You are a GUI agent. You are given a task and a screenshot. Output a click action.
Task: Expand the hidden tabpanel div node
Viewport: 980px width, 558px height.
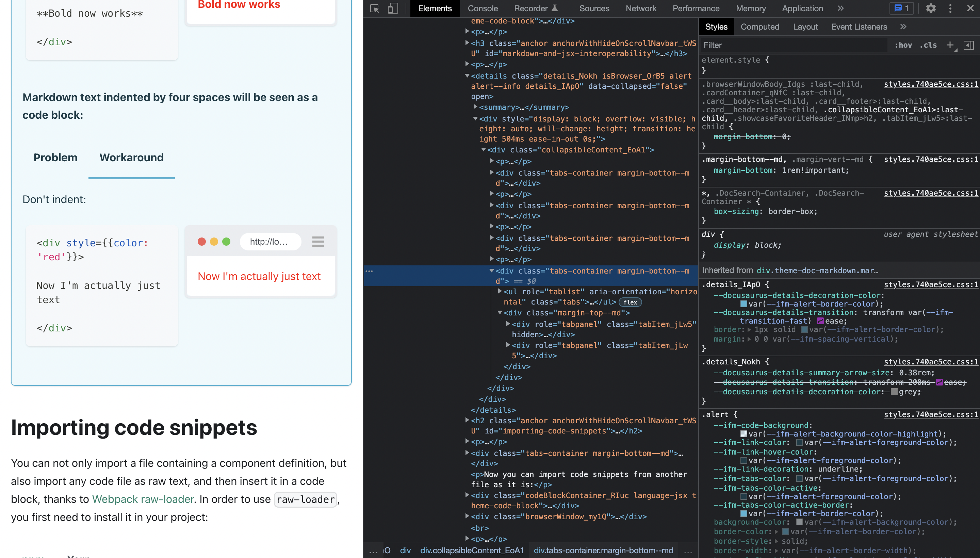point(508,324)
